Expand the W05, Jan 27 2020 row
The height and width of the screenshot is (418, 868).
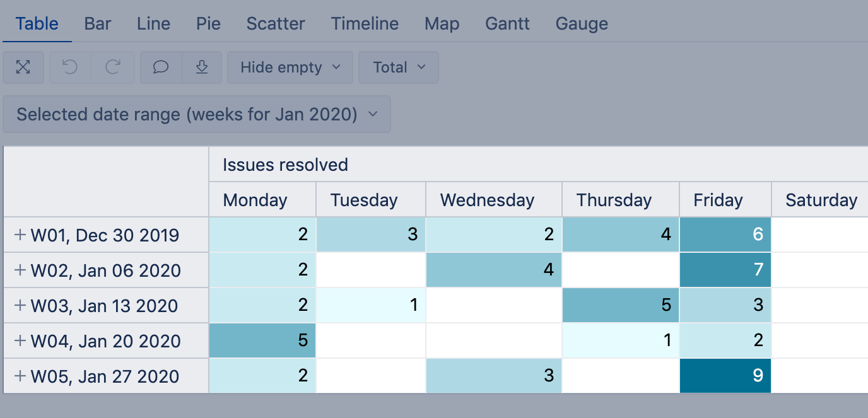20,376
